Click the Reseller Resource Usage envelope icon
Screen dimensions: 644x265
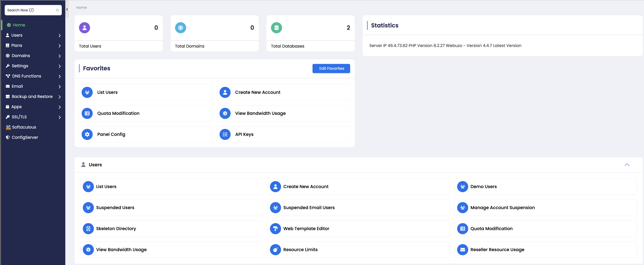(x=463, y=250)
